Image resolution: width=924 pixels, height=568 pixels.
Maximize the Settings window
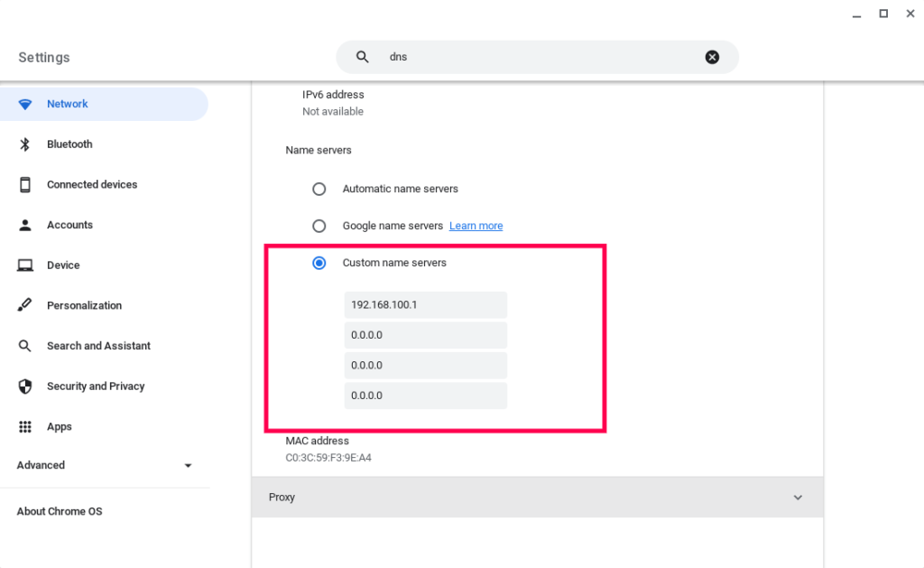click(883, 14)
